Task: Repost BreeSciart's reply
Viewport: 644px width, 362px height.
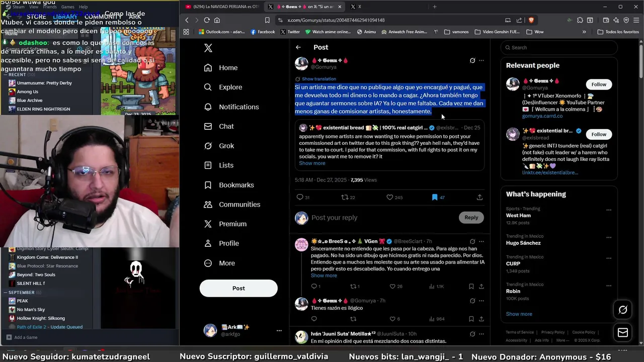Action: point(353,287)
